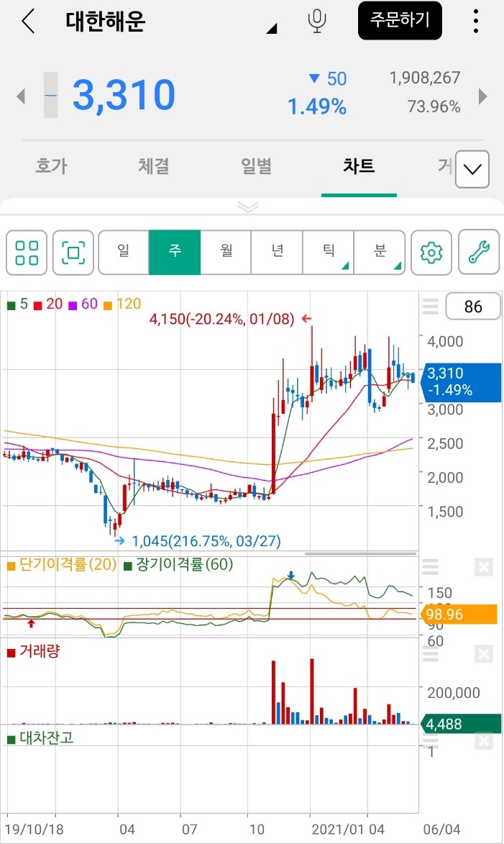The width and height of the screenshot is (504, 844).
Task: Tap the 단기이격률(20) indicator label
Action: point(62,565)
